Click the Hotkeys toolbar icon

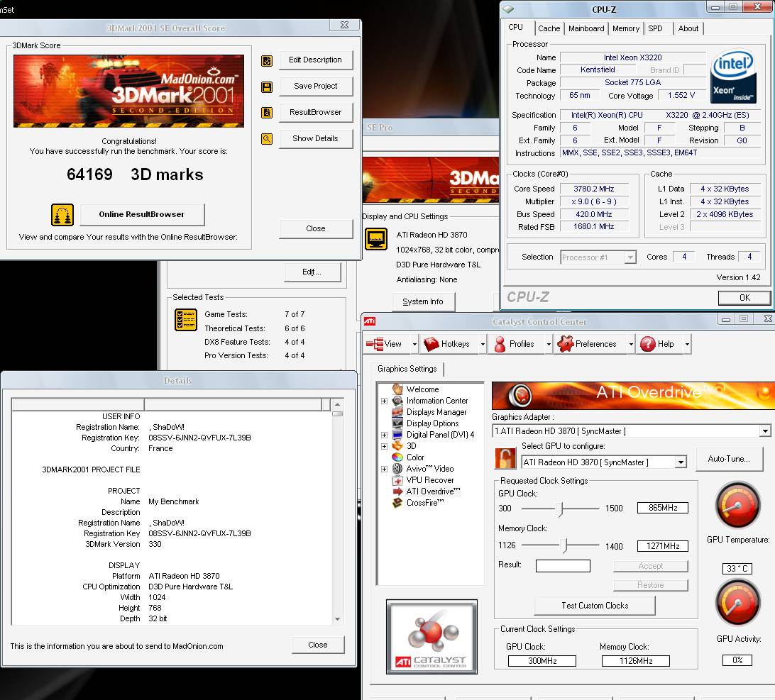pyautogui.click(x=432, y=344)
